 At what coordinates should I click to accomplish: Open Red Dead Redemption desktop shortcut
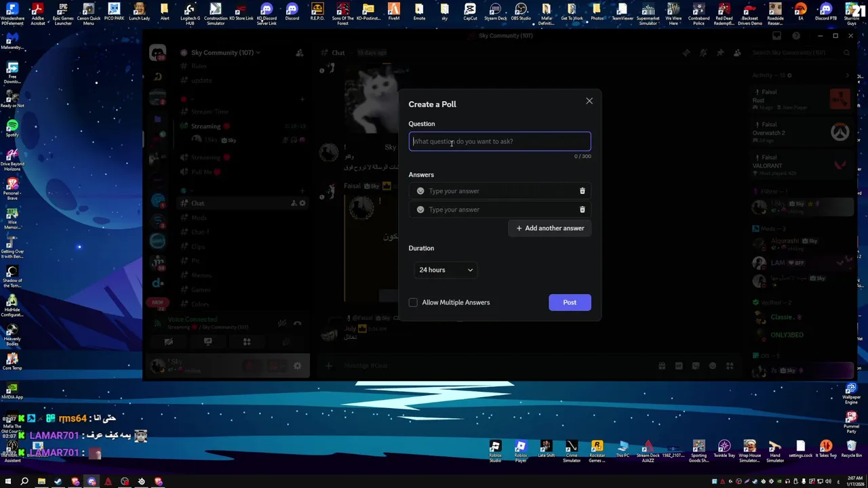[x=724, y=14]
